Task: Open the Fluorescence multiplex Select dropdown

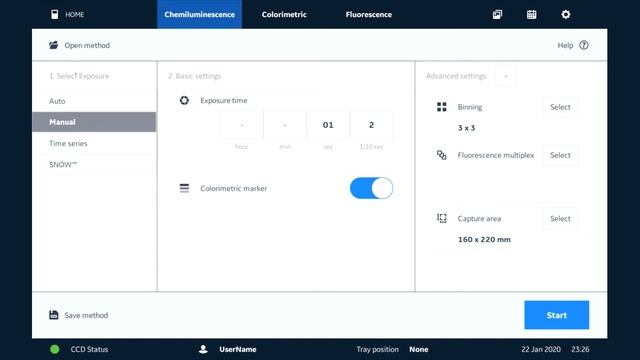Action: click(560, 155)
